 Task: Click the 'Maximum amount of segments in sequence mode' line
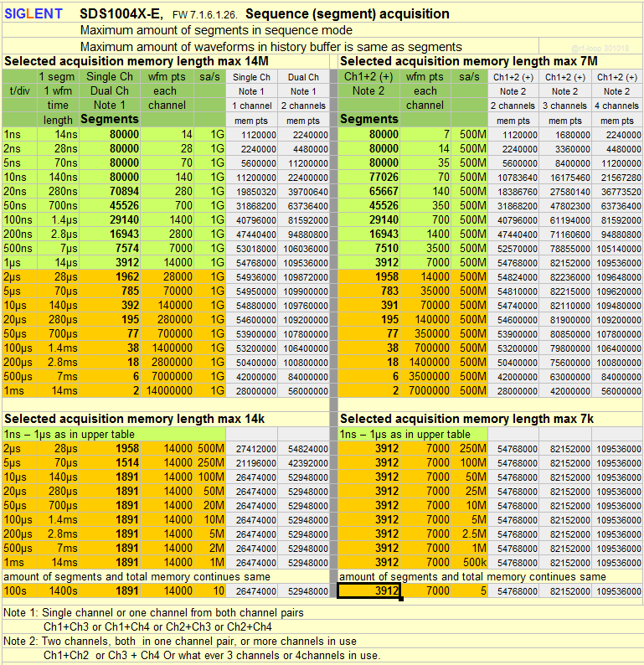point(216,30)
